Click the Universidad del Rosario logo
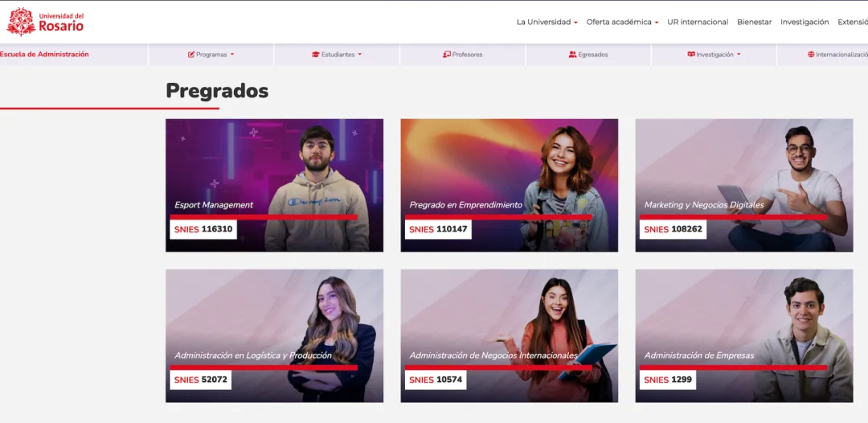This screenshot has height=423, width=868. point(45,23)
